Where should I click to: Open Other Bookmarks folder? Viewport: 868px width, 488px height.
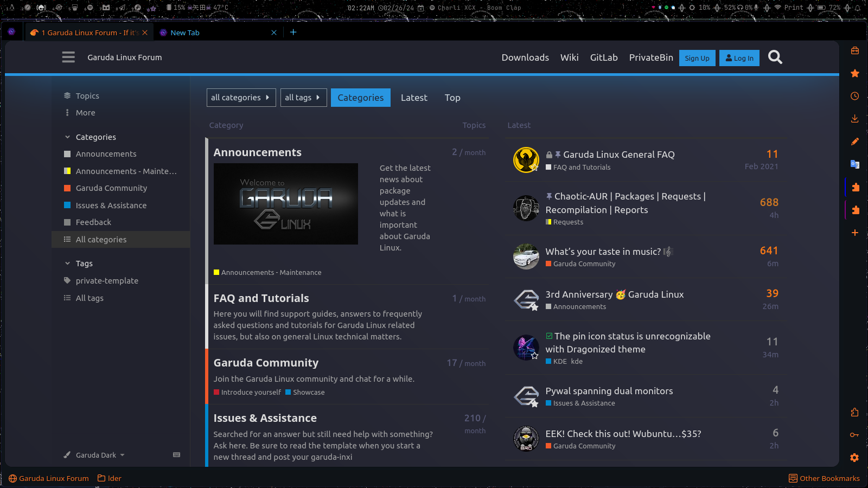point(824,478)
